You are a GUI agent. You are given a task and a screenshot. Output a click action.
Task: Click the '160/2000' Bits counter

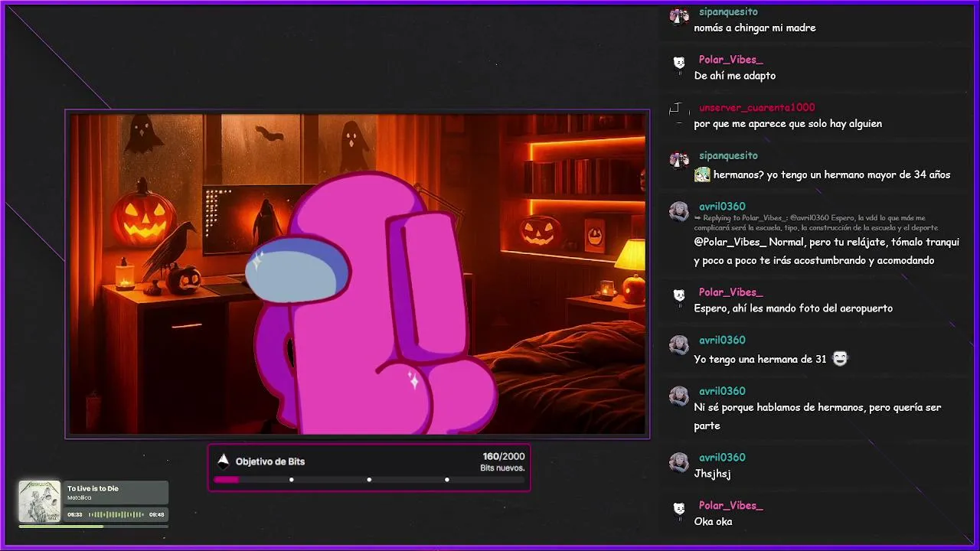point(504,456)
